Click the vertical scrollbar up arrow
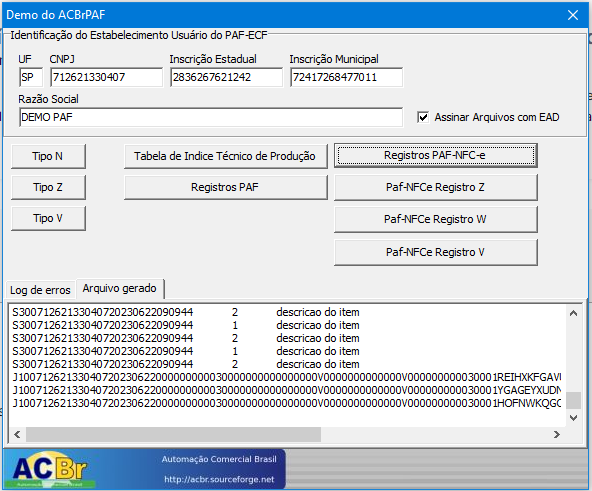 (x=573, y=313)
